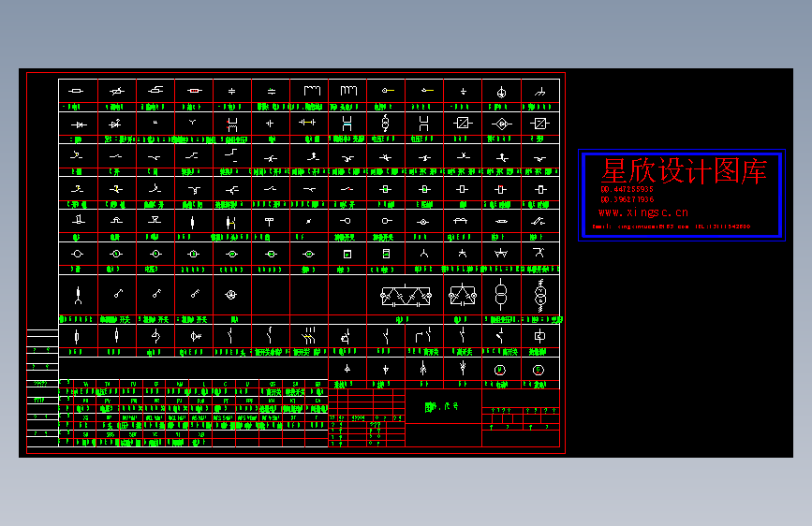Image resolution: width=812 pixels, height=526 pixels.
Task: Click the 图例、代号 title block text
Action: pos(442,407)
